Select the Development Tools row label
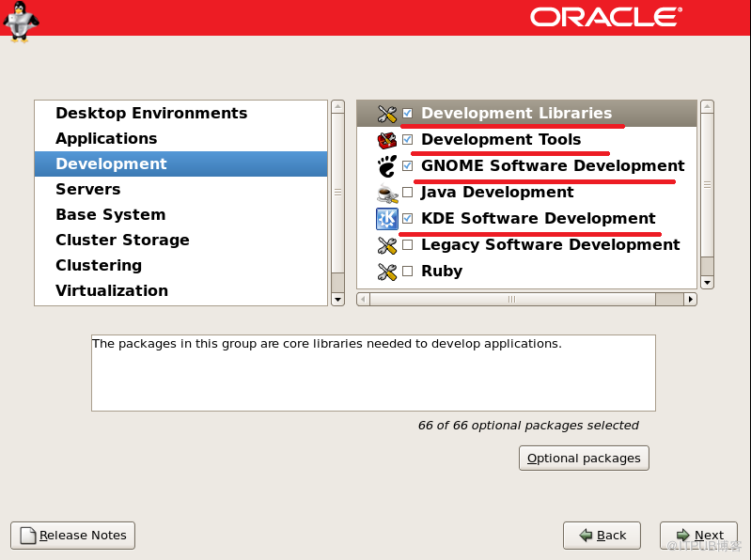The height and width of the screenshot is (560, 751). [x=501, y=140]
